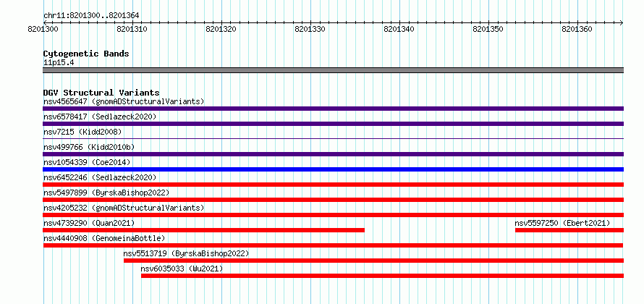Select the red nsv5497899 variant bar
This screenshot has height=304, width=644.
coord(333,200)
